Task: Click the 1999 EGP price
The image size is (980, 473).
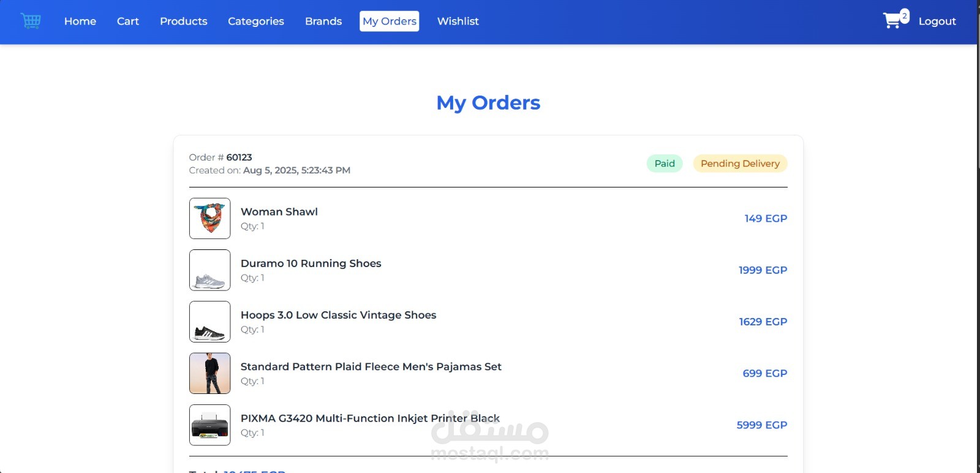Action: point(763,270)
